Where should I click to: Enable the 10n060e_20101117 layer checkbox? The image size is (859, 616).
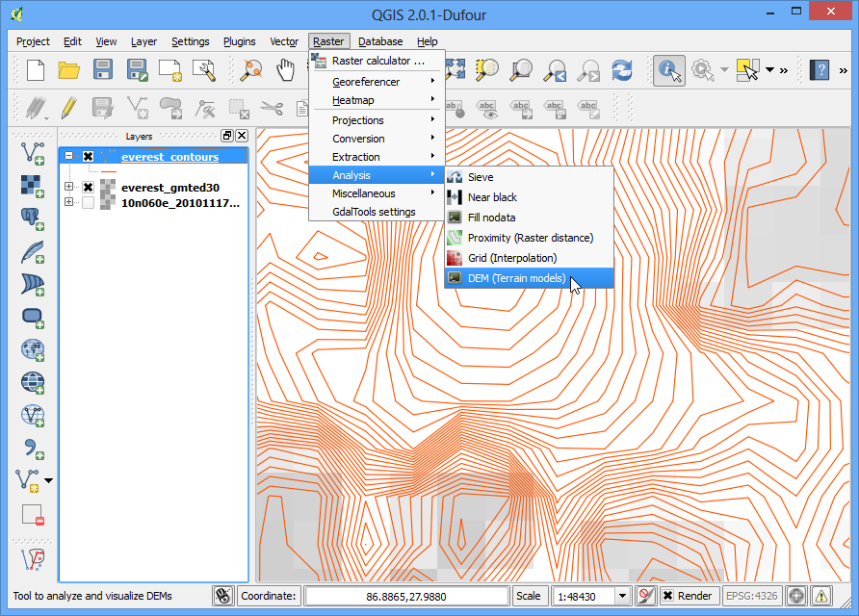click(x=88, y=203)
